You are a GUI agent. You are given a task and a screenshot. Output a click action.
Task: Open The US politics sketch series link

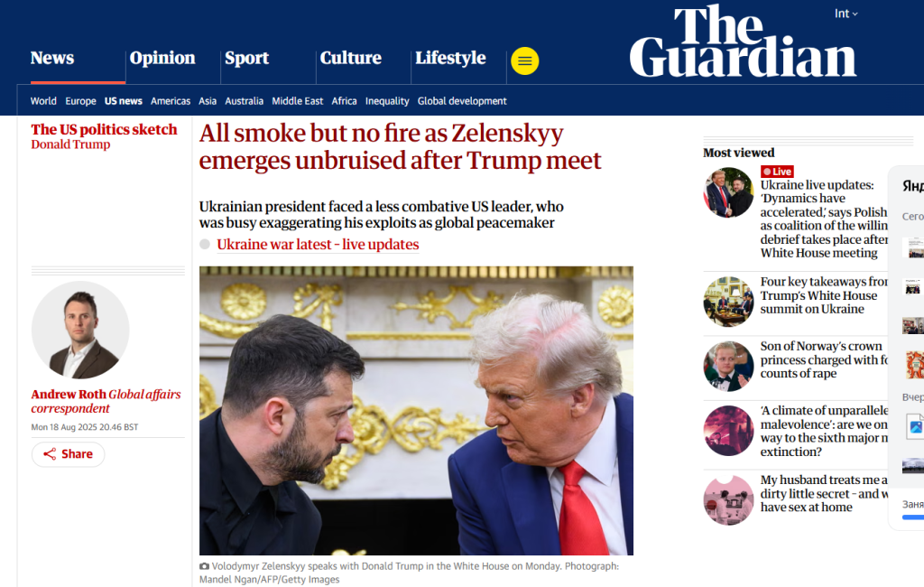[x=104, y=129]
